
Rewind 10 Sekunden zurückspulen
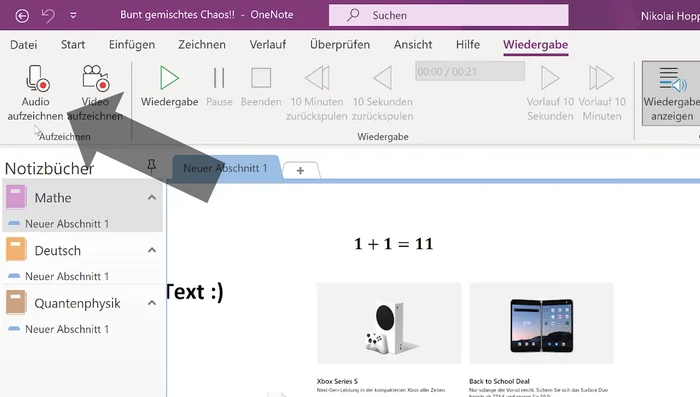click(383, 93)
